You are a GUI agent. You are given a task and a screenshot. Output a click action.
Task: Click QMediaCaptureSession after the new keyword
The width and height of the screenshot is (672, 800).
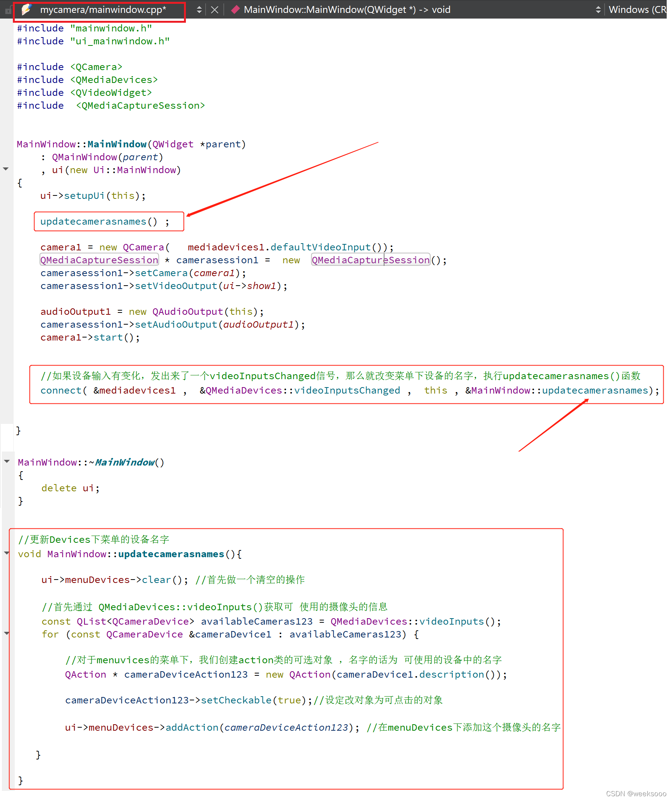pyautogui.click(x=371, y=260)
